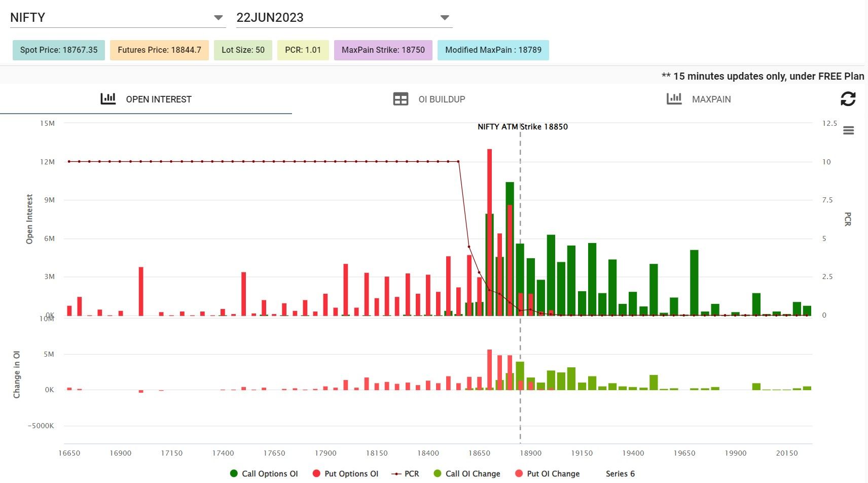The image size is (868, 483).
Task: Click the red Put Options OI legend dot
Action: point(316,473)
